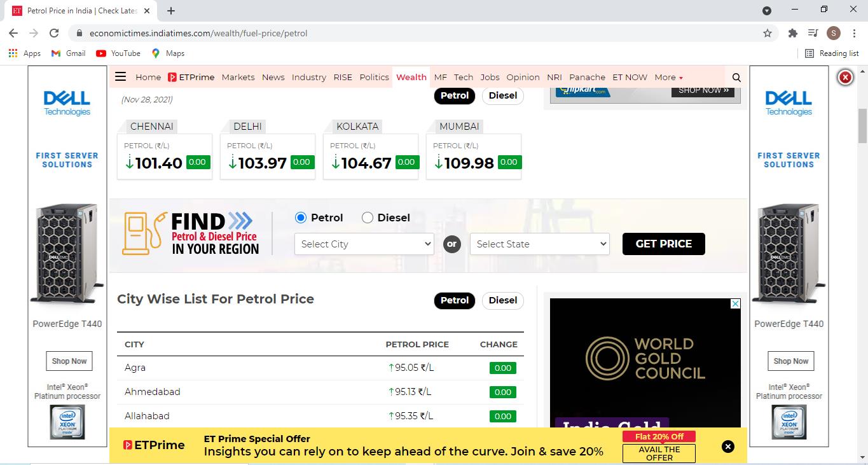This screenshot has height=465, width=868.
Task: Click Agra in the city list
Action: coord(135,368)
